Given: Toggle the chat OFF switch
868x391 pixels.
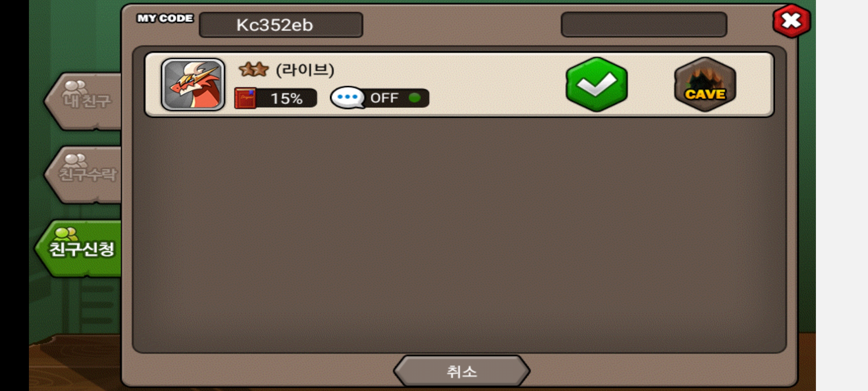Looking at the screenshot, I should pos(380,98).
